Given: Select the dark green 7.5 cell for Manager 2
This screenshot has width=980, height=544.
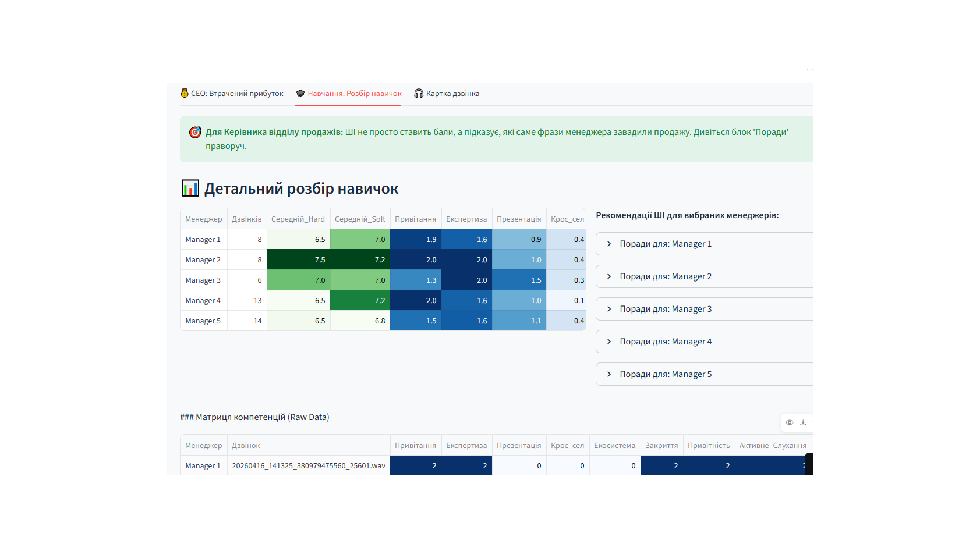Looking at the screenshot, I should click(x=298, y=260).
